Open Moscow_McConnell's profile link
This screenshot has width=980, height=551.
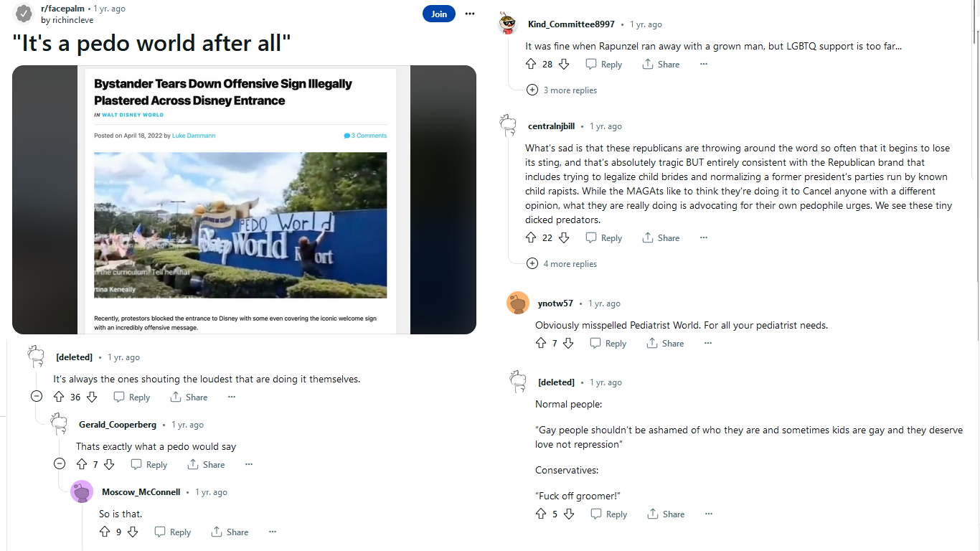click(141, 492)
